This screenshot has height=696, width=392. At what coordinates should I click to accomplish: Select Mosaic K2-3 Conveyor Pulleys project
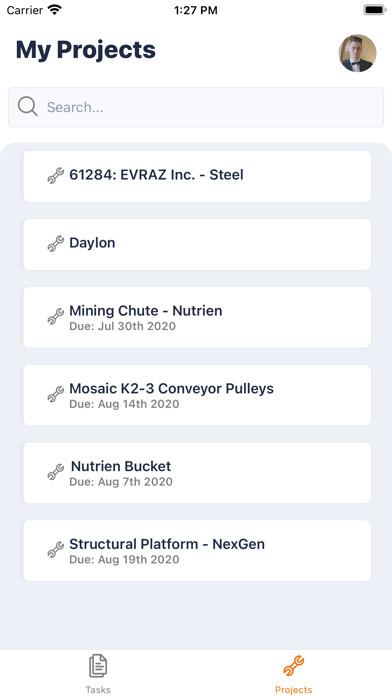click(x=197, y=395)
